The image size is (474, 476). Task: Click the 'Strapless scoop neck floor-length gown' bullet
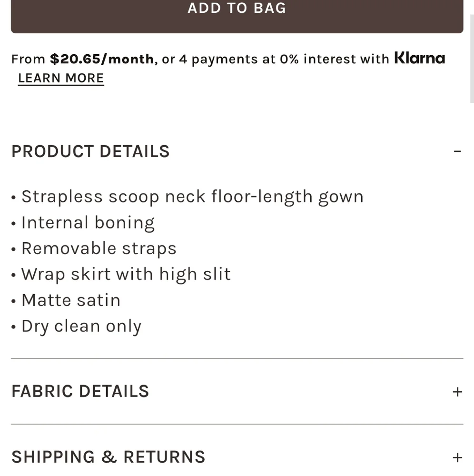point(192,197)
